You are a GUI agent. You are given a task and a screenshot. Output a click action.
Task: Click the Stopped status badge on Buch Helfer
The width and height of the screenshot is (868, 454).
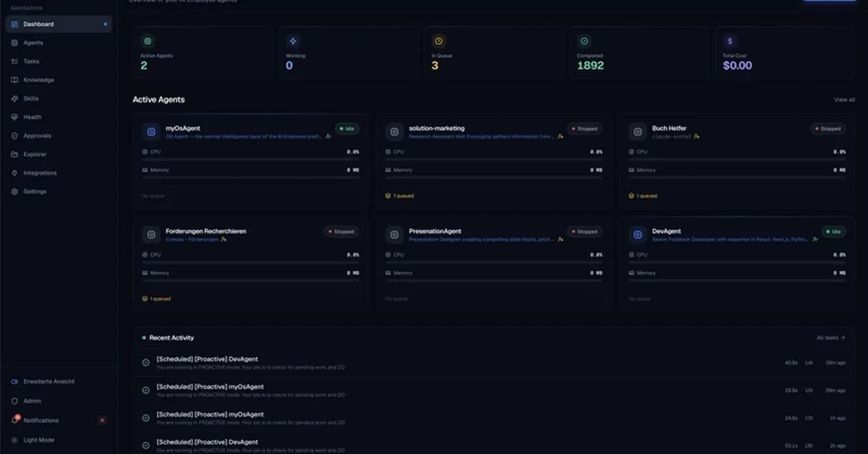pyautogui.click(x=827, y=127)
